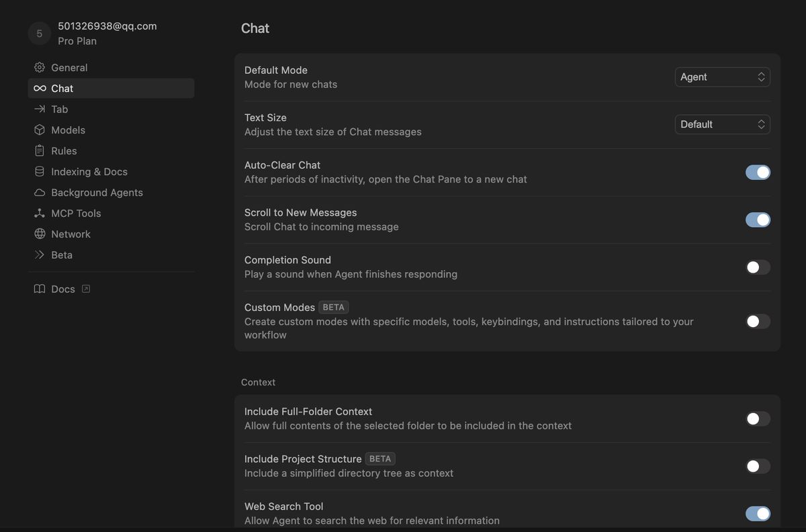The height and width of the screenshot is (532, 806).
Task: Disable Auto-Clear Chat
Action: [758, 172]
